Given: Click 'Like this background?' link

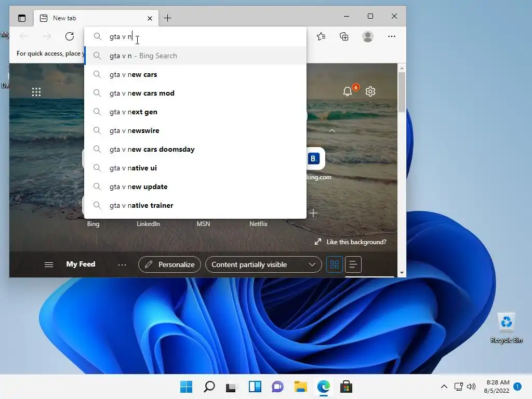Looking at the screenshot, I should pos(351,242).
